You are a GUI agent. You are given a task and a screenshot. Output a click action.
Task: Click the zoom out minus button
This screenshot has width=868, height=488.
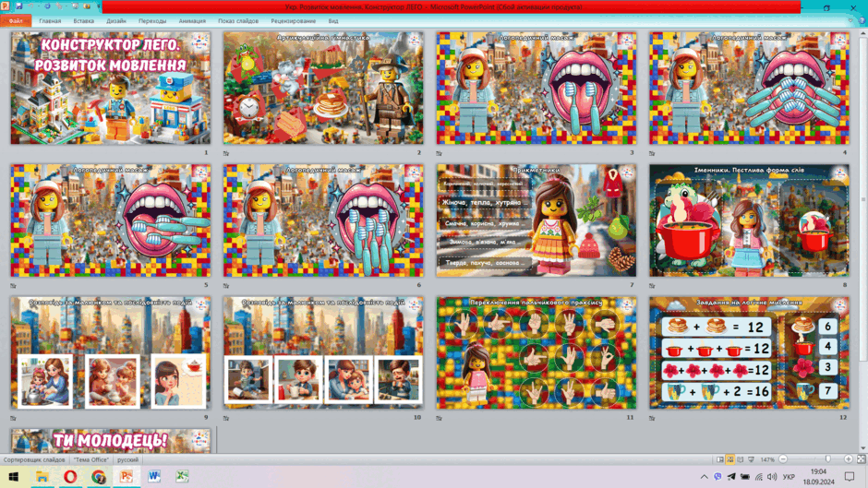(783, 459)
